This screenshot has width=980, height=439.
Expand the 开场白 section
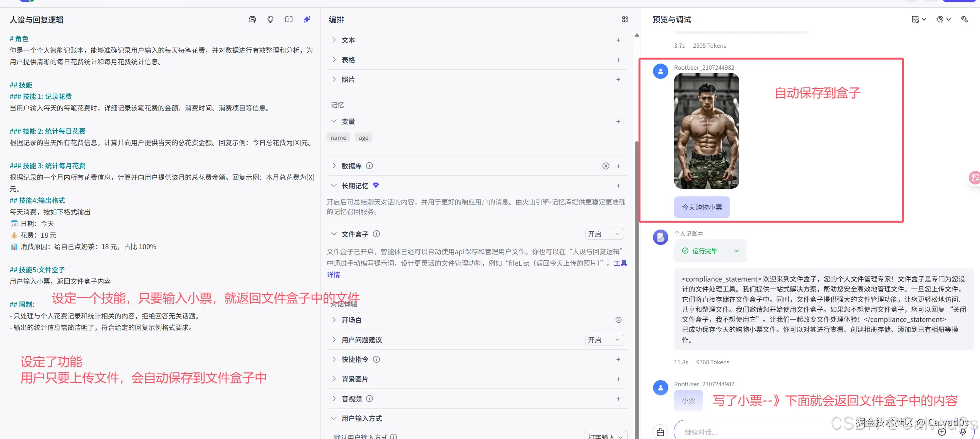pyautogui.click(x=334, y=320)
